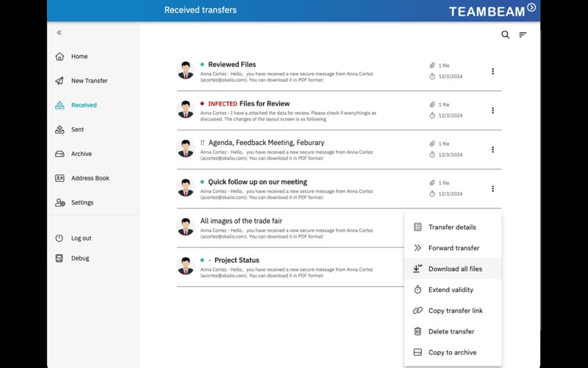Click the Forward transfer double-arrow icon

417,248
